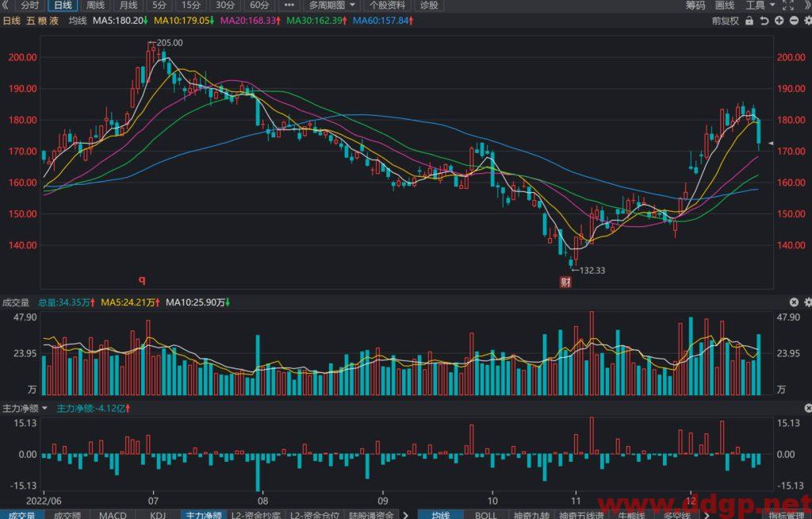This screenshot has height=519, width=812.
Task: Open the 成交量 panel gear settings
Action: [807, 302]
